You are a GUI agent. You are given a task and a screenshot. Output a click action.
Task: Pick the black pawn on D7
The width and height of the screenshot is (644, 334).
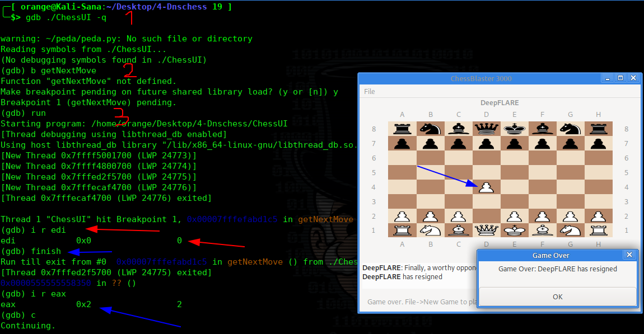point(486,144)
